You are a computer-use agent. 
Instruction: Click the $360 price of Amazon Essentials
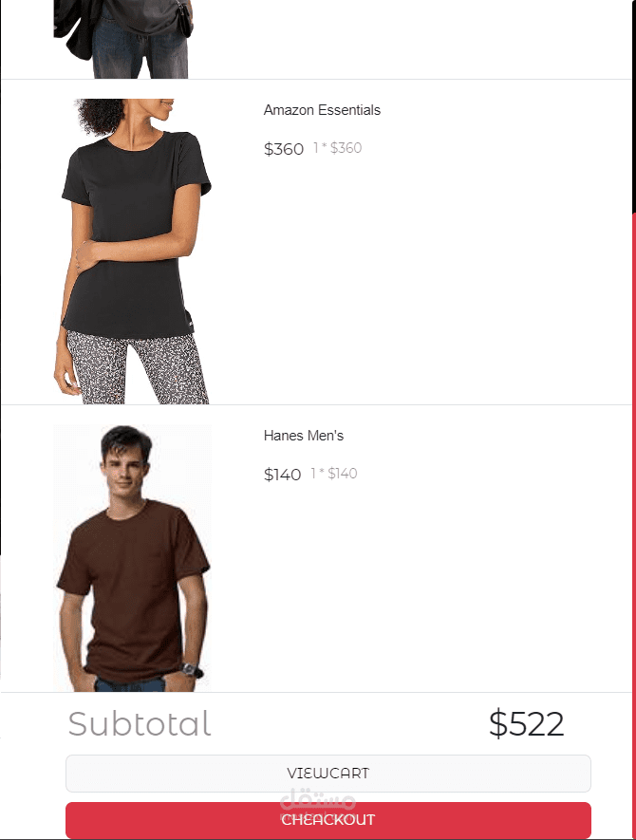click(x=284, y=149)
